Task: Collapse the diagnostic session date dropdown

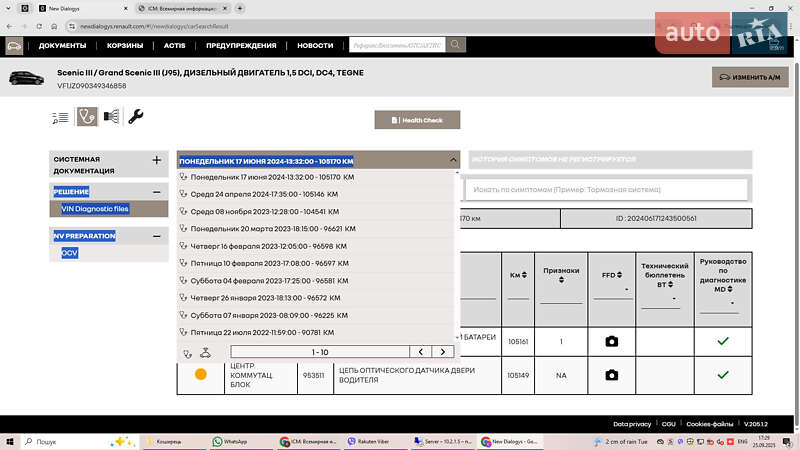Action: (453, 160)
